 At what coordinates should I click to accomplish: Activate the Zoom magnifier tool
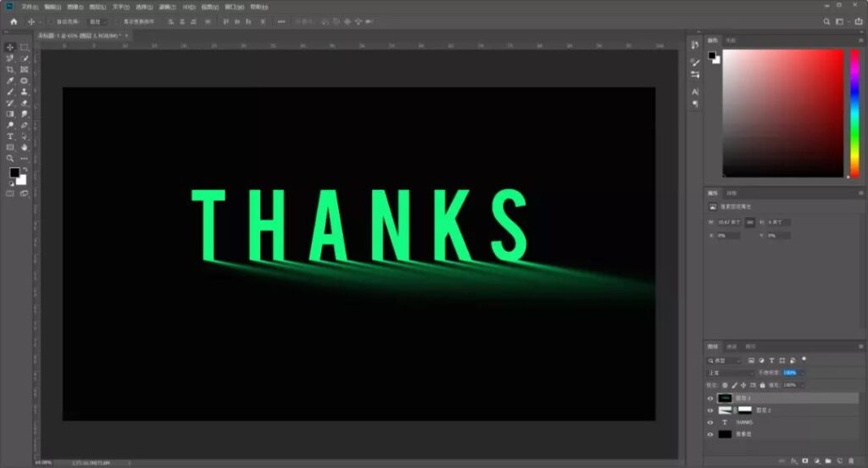[x=10, y=159]
